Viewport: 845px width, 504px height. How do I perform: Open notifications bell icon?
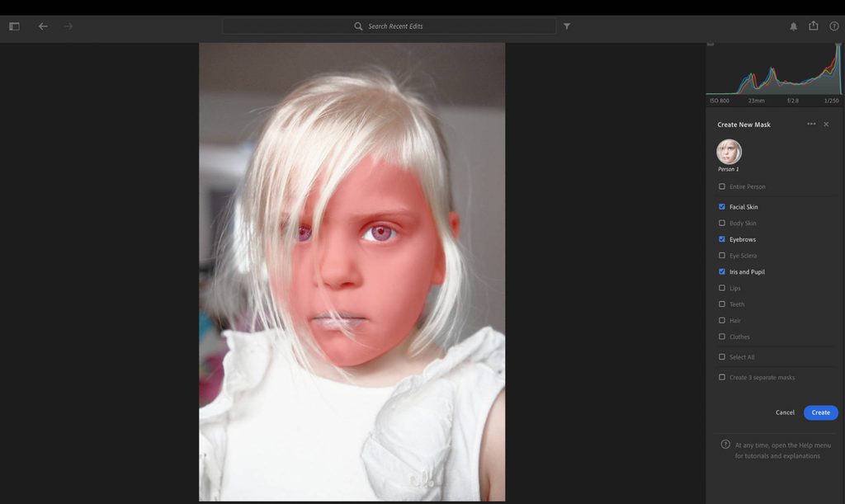793,26
